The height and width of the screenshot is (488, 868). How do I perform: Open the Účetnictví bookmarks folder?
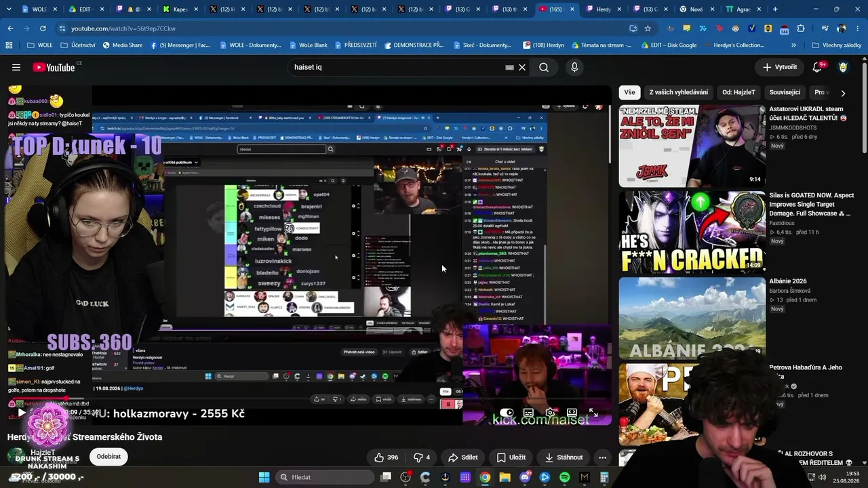coord(78,45)
